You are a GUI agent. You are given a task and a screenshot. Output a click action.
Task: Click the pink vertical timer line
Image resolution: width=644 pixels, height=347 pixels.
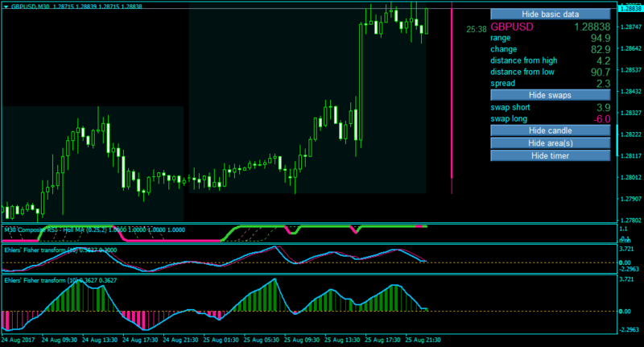click(x=452, y=97)
